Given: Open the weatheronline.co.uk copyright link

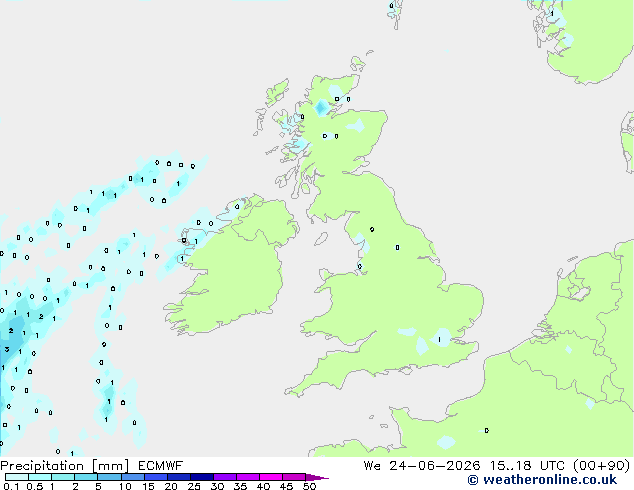Looking at the screenshot, I should coord(542,480).
